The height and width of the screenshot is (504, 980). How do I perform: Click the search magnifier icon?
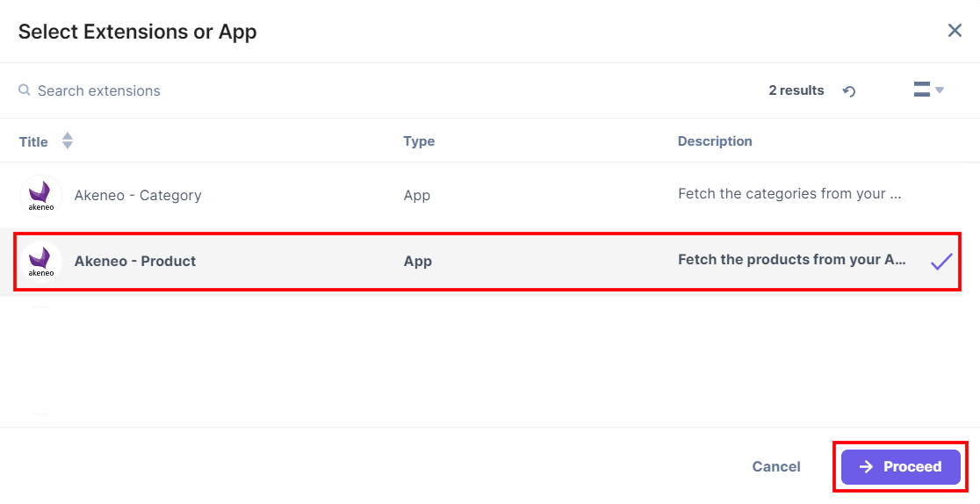point(25,90)
